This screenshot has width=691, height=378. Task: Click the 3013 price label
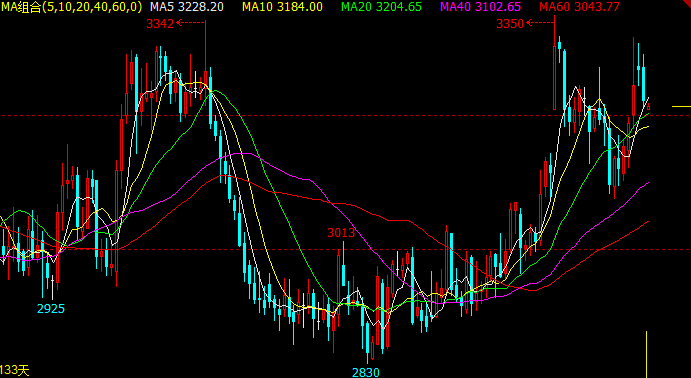click(341, 233)
